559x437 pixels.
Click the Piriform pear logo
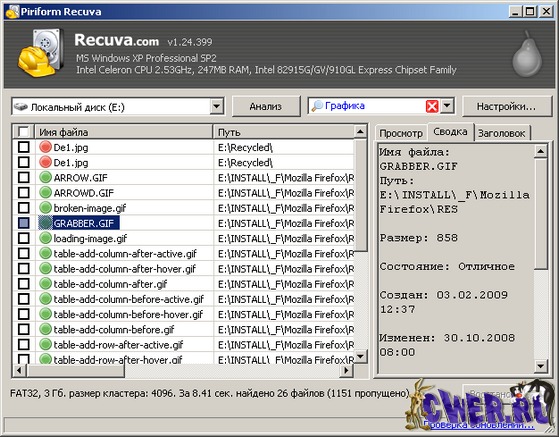click(527, 54)
